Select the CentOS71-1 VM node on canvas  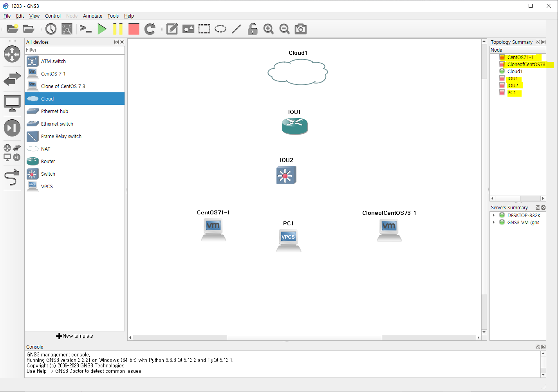point(213,230)
